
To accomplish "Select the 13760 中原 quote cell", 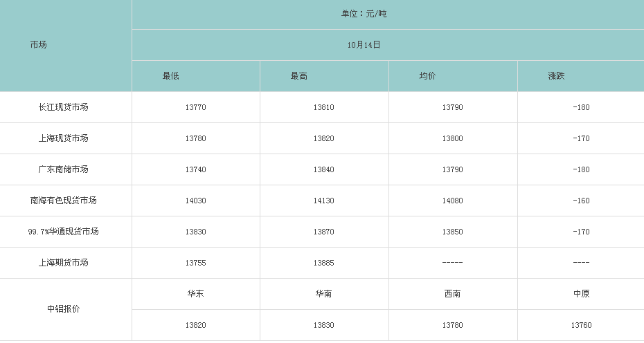I will (x=581, y=325).
